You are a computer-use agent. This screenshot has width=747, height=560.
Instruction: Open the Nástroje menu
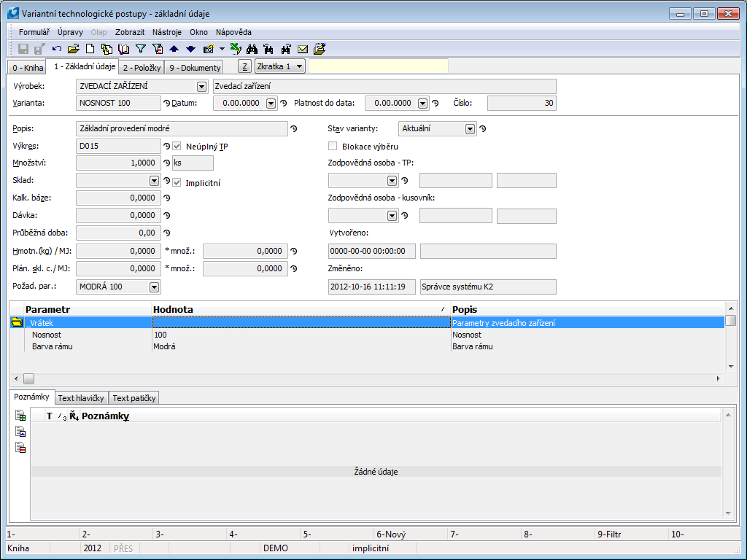167,32
